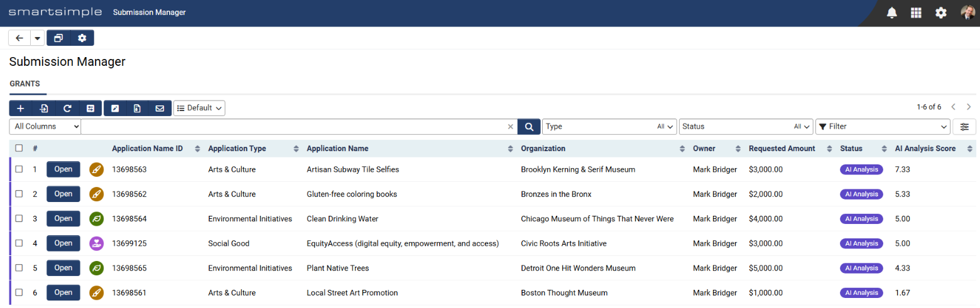This screenshot has height=308, width=980.
Task: Open the page configuration gear button
Action: [82, 38]
